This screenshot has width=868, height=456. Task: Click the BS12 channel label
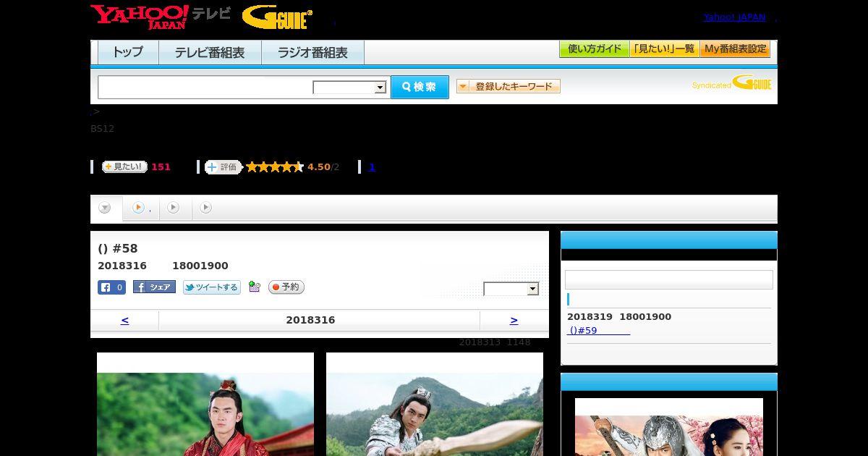click(102, 129)
